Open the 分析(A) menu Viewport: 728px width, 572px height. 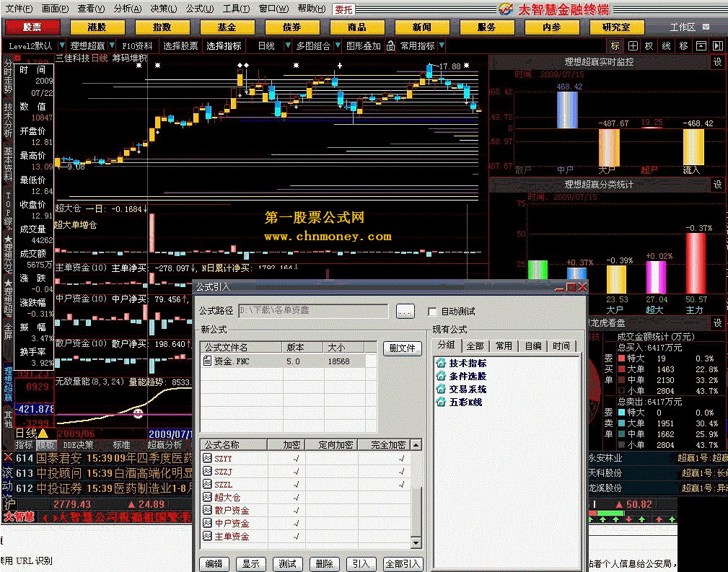127,9
